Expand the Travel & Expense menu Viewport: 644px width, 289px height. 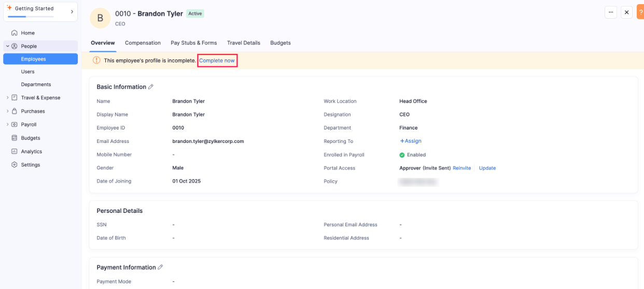(7, 98)
